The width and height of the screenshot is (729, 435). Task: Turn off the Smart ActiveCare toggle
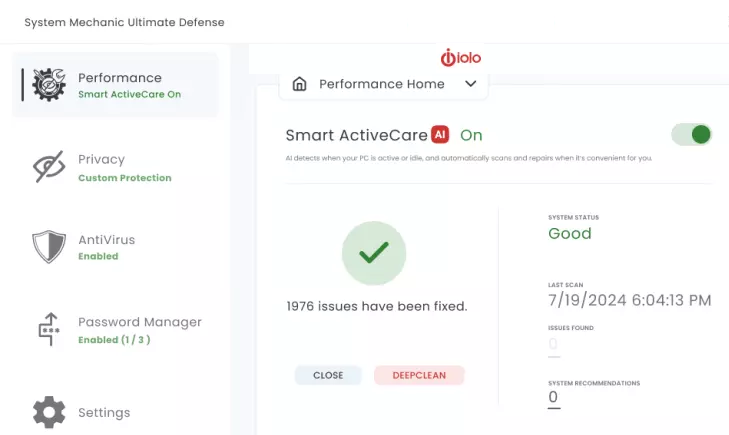pos(691,135)
